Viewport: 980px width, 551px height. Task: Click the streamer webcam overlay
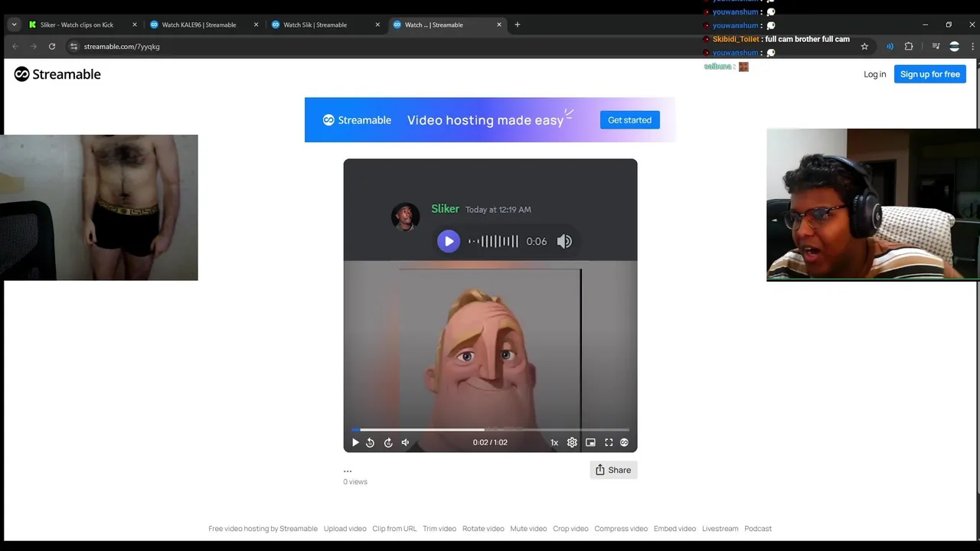(x=873, y=205)
